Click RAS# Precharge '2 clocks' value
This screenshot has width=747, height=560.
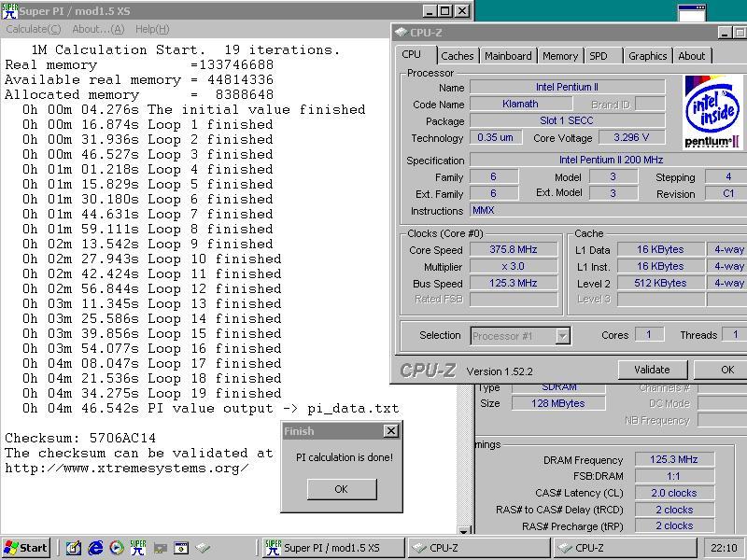(674, 525)
